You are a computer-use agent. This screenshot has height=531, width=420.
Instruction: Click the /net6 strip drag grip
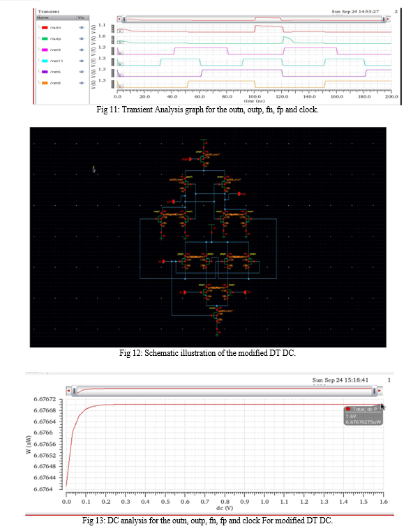(x=113, y=73)
